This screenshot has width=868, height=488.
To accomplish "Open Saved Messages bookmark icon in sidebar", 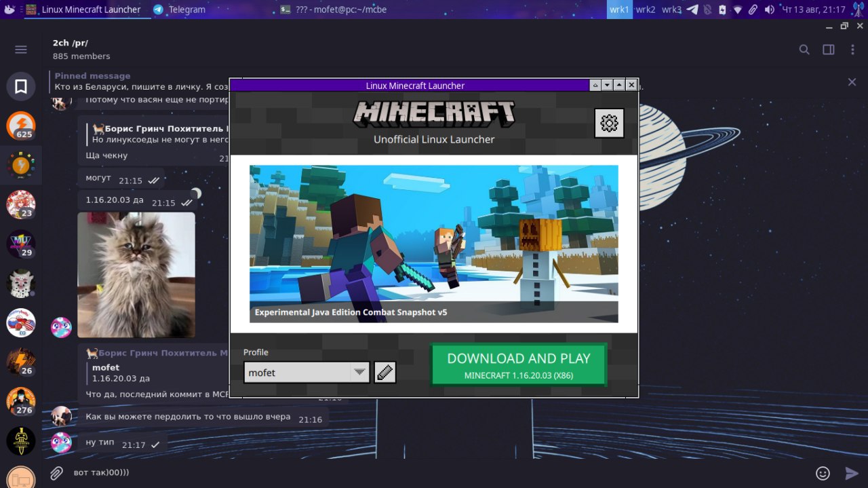I will pos(21,86).
